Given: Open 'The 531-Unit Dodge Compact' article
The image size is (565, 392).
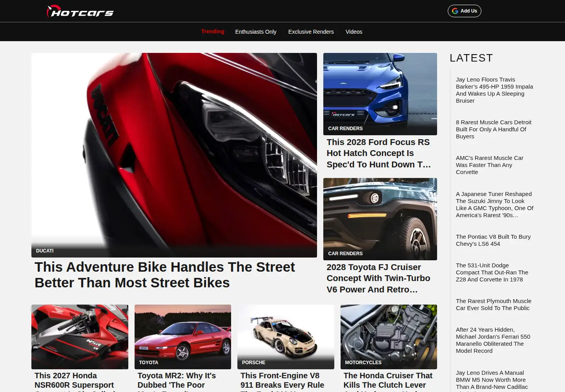Looking at the screenshot, I should (x=492, y=272).
